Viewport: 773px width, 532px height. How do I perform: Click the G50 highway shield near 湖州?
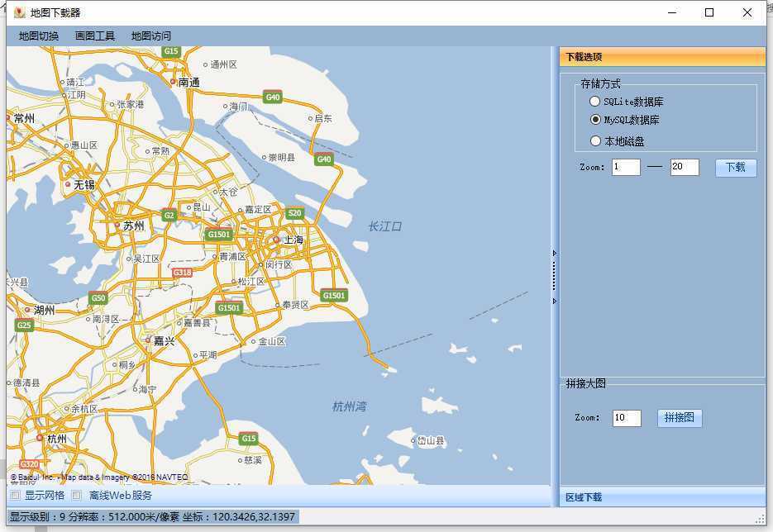pos(98,297)
